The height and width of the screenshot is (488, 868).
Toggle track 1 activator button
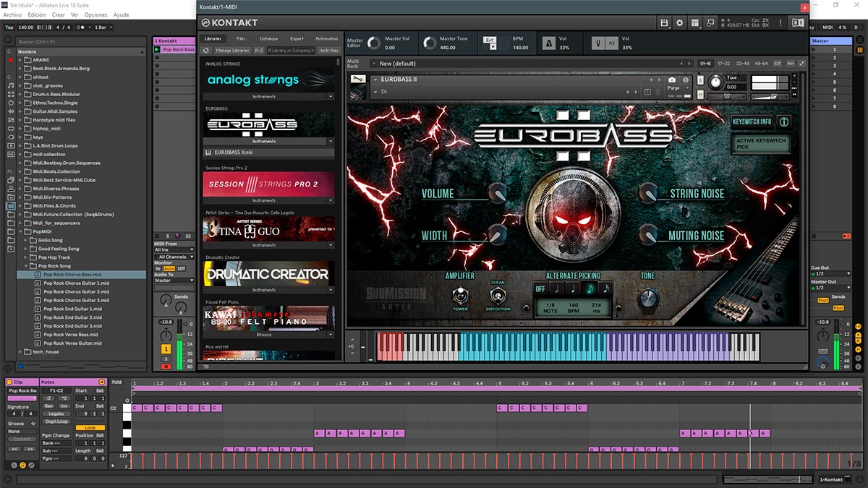tap(166, 349)
